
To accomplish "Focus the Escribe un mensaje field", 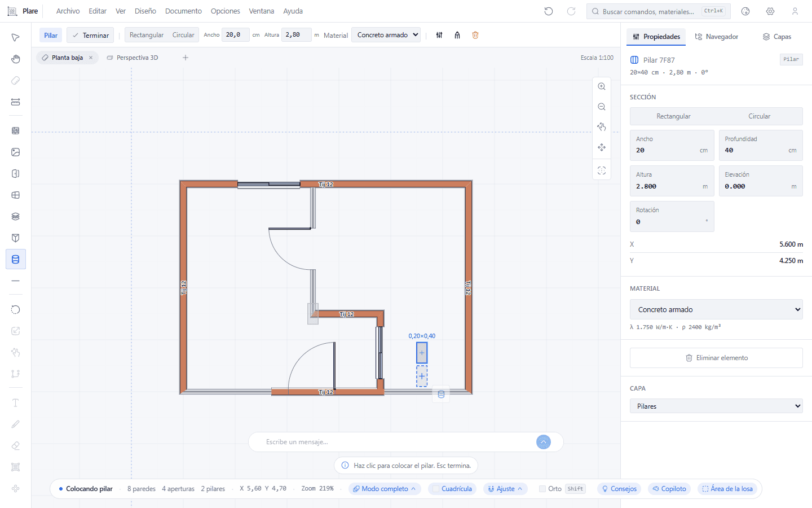I will pos(398,442).
